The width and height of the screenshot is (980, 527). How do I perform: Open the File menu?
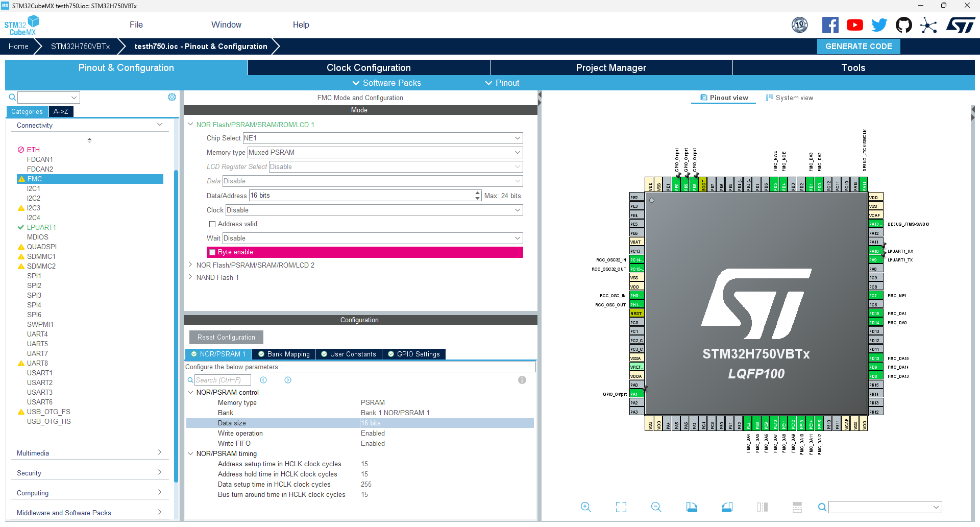[136, 25]
